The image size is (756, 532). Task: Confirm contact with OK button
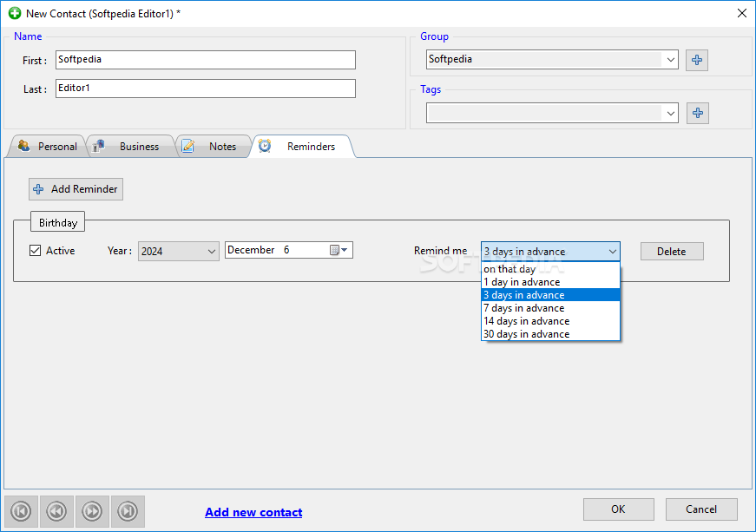point(619,509)
